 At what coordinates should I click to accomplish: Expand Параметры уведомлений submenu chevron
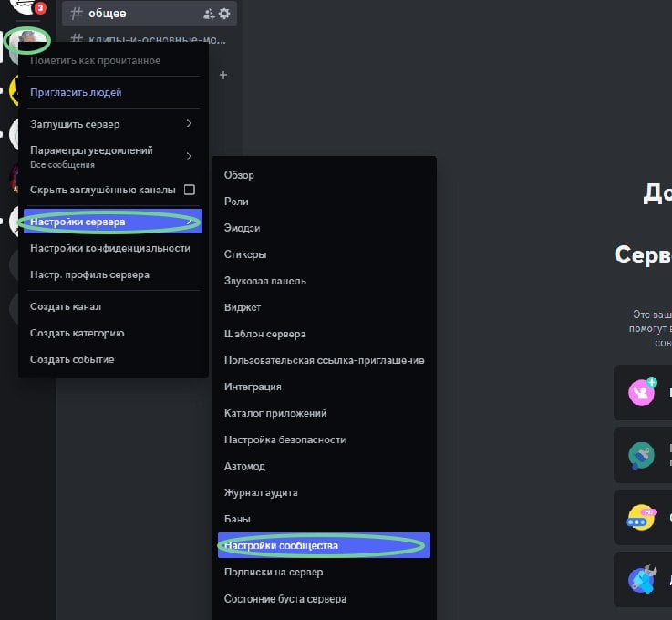pos(189,156)
